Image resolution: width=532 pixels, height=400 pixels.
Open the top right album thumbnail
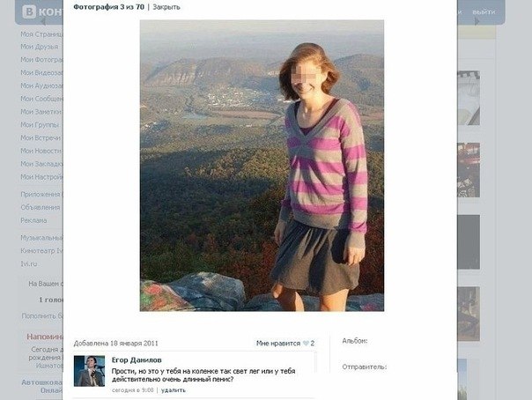469,98
